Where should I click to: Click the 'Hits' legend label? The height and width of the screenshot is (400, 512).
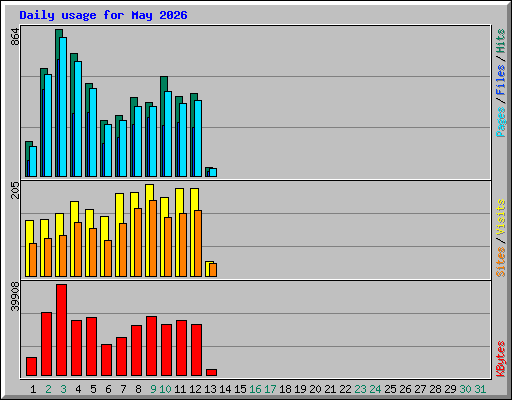coord(501,41)
